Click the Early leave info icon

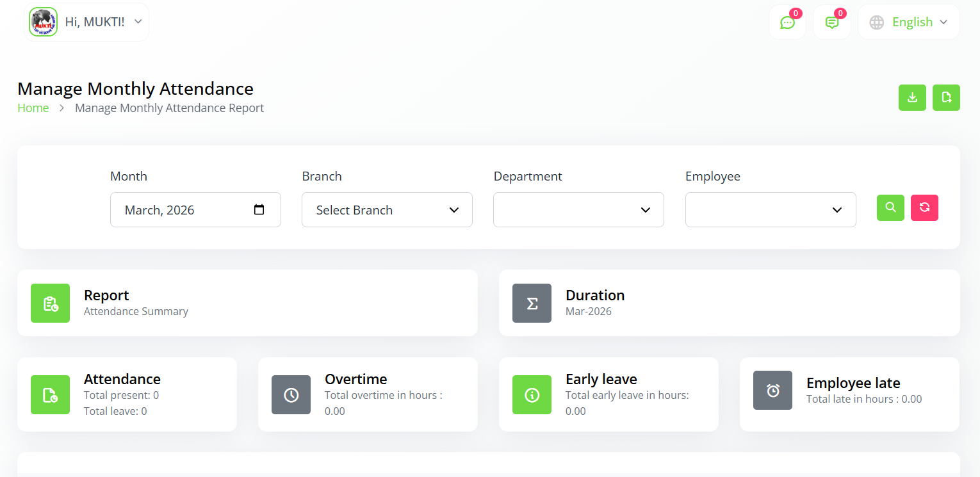point(532,394)
